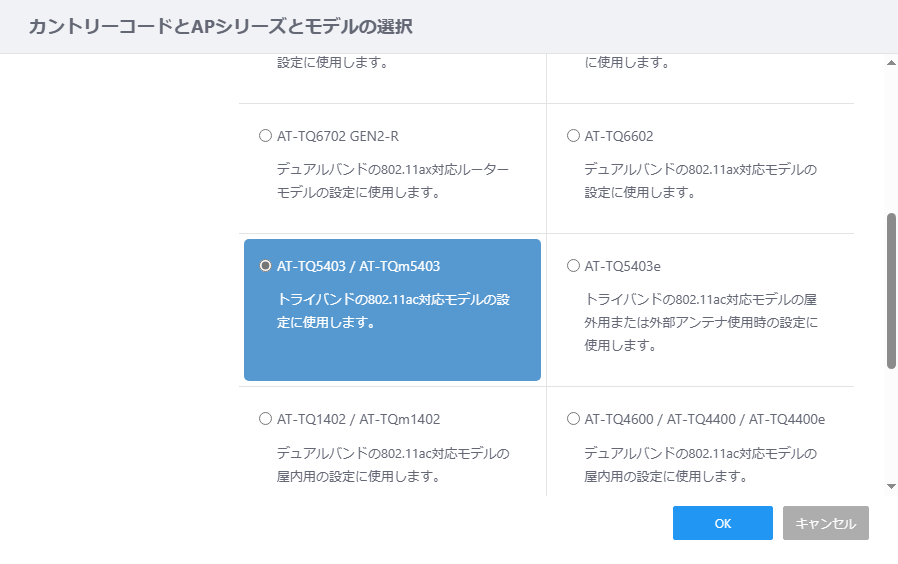Click the AT-TQ5403e model label
Viewport: 898px width, 564px height.
pos(623,266)
